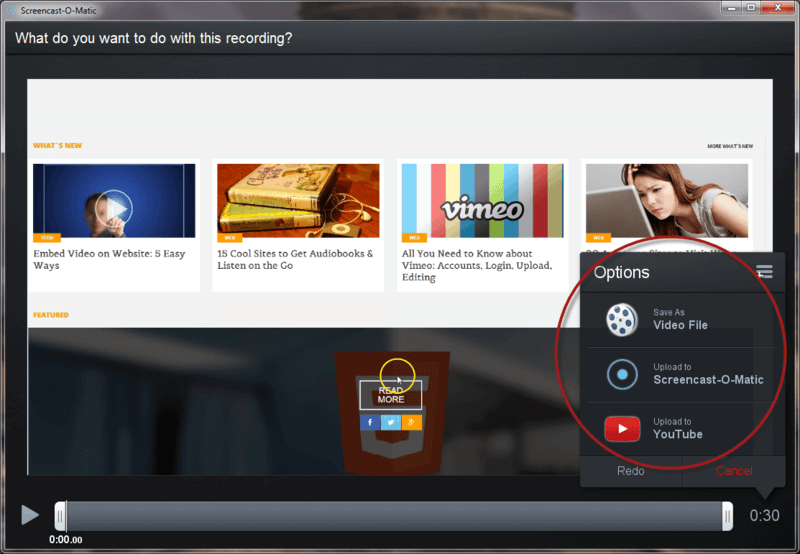Click the Facebook share icon
The height and width of the screenshot is (554, 800).
[370, 422]
